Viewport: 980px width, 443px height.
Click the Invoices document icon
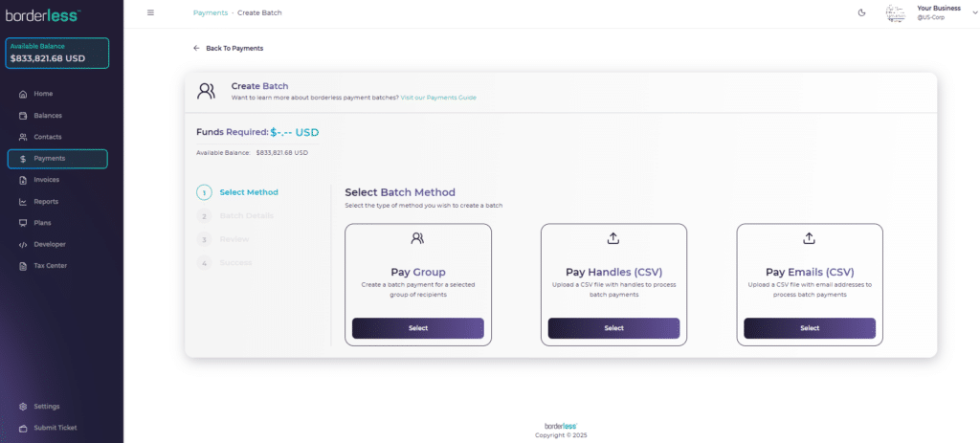click(x=23, y=180)
